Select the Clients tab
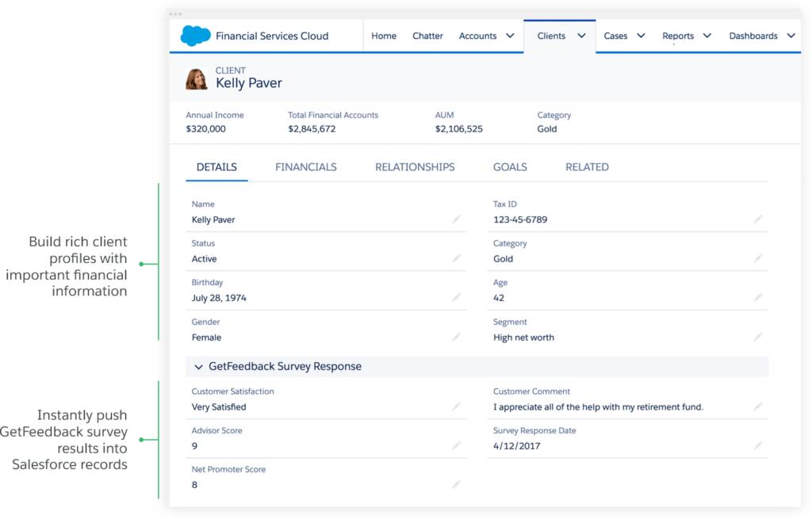 [551, 36]
